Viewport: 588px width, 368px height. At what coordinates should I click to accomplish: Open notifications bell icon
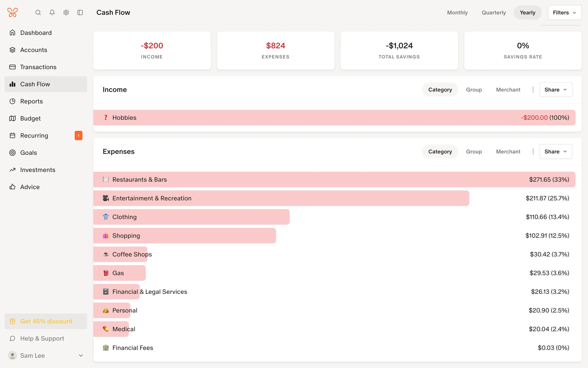click(x=52, y=13)
